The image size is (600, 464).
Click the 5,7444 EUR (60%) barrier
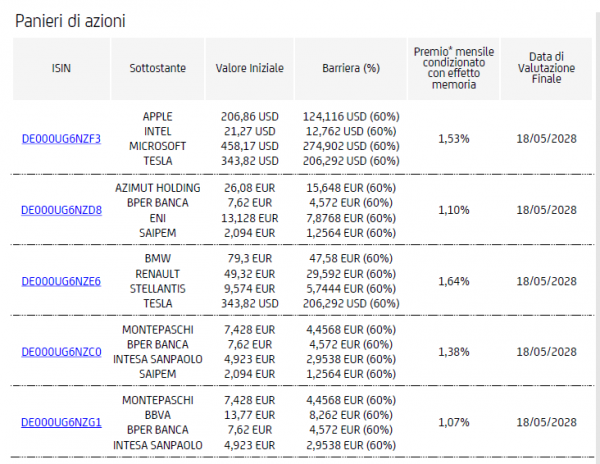351,289
